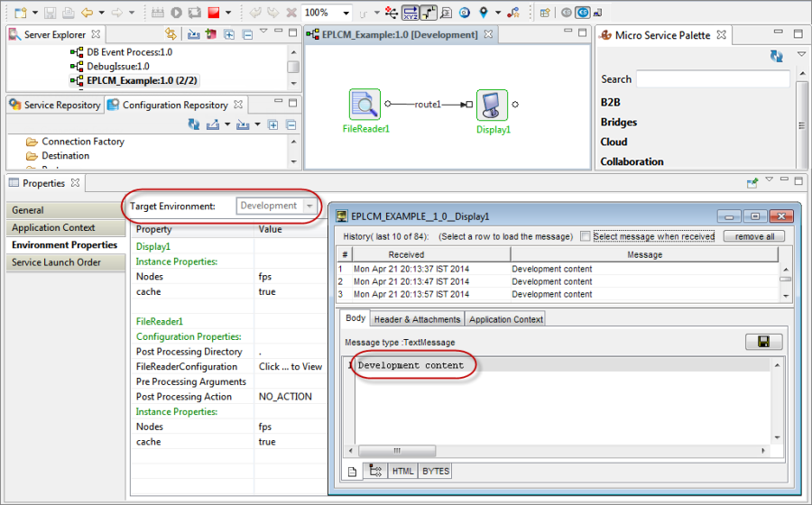Expand all in Server Explorer toolbar
The height and width of the screenshot is (505, 812).
[x=228, y=35]
